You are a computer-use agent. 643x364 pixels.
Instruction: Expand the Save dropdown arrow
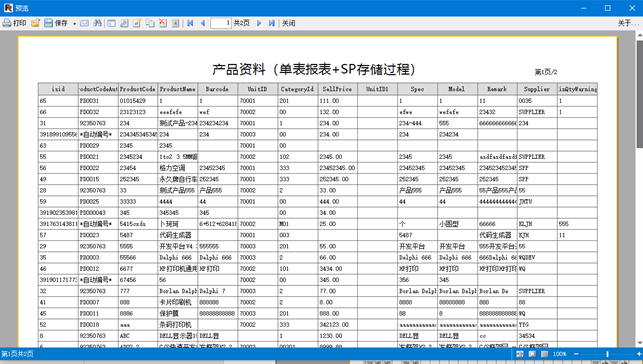click(74, 23)
